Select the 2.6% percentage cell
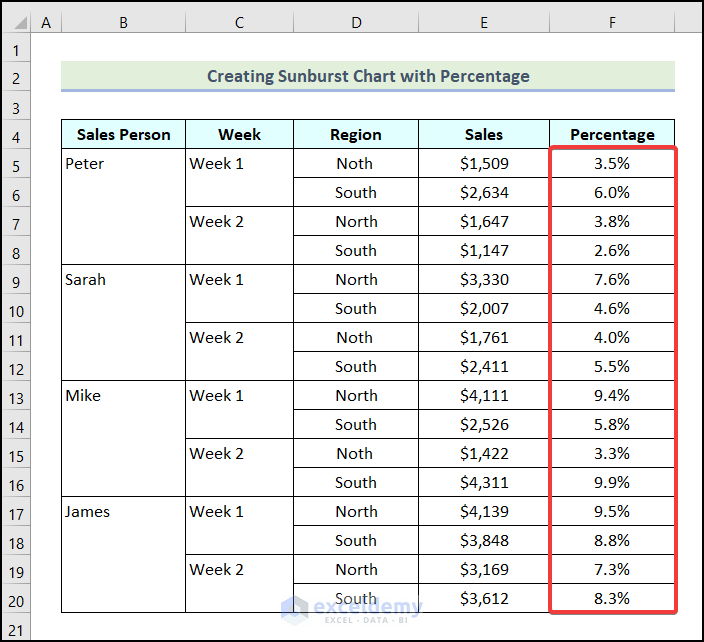 [x=612, y=251]
